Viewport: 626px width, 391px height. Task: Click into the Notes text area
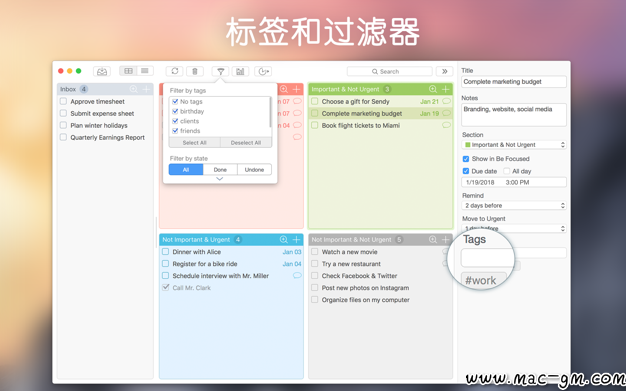(x=514, y=115)
